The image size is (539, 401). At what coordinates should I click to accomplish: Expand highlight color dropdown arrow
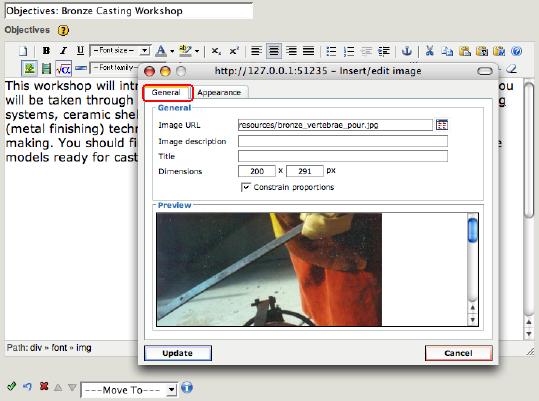click(x=197, y=51)
